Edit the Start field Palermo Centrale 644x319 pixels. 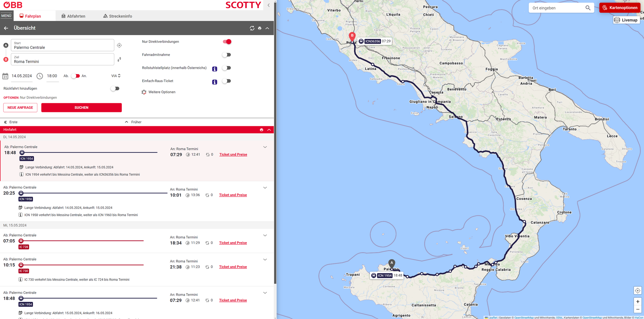point(62,45)
